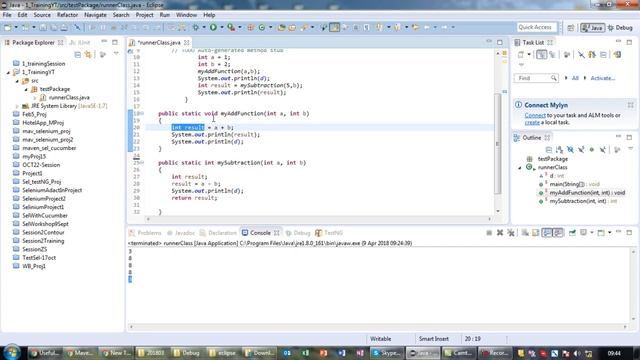The width and height of the screenshot is (640, 360).
Task: Click the New Task icon in Task List
Action: pos(521,54)
